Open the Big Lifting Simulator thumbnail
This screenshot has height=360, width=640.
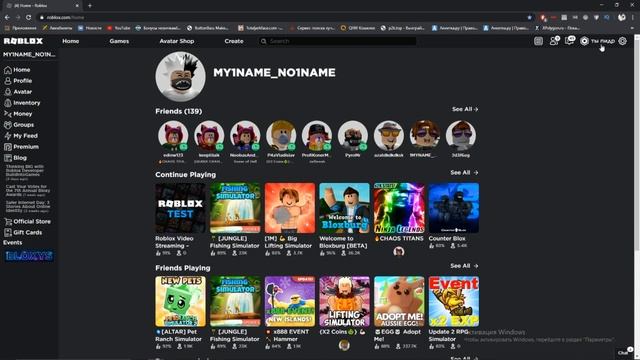[x=290, y=208]
